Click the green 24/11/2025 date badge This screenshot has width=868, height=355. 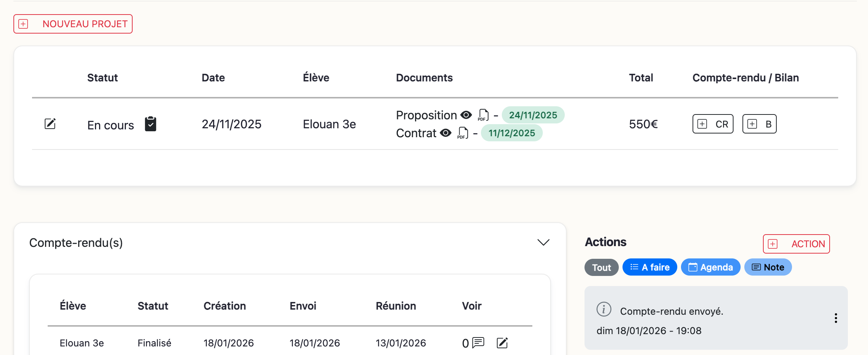pyautogui.click(x=533, y=115)
